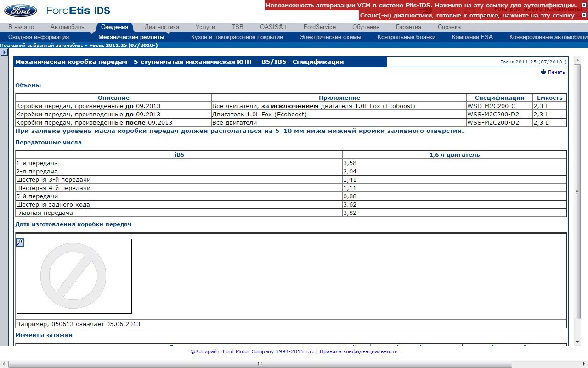Dismiss the diagnostic sessions notification banner
This screenshot has width=588, height=368.
tap(584, 15)
